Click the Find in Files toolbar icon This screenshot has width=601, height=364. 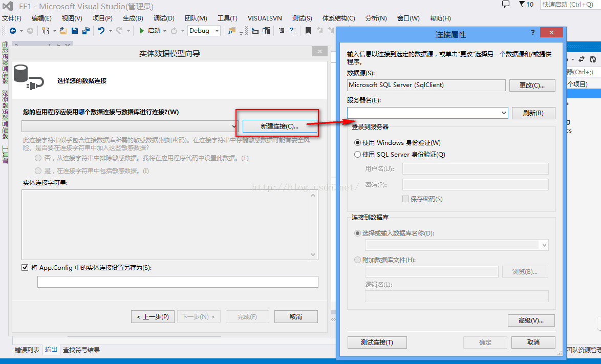231,31
